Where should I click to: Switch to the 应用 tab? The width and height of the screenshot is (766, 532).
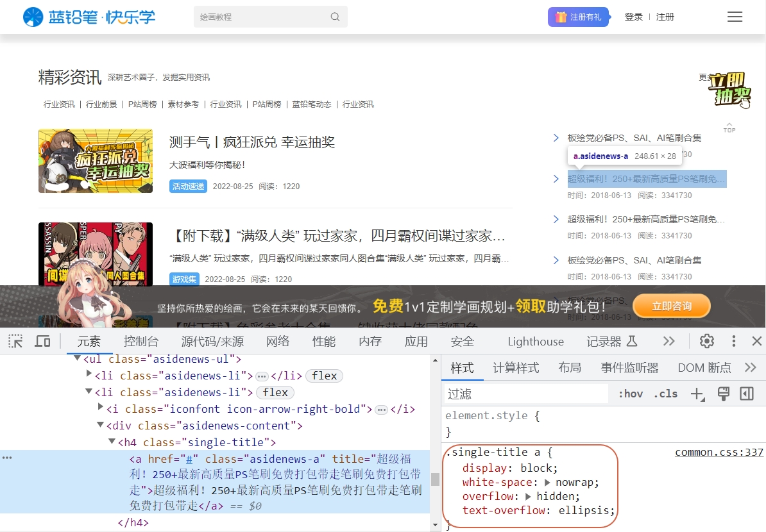pyautogui.click(x=416, y=341)
